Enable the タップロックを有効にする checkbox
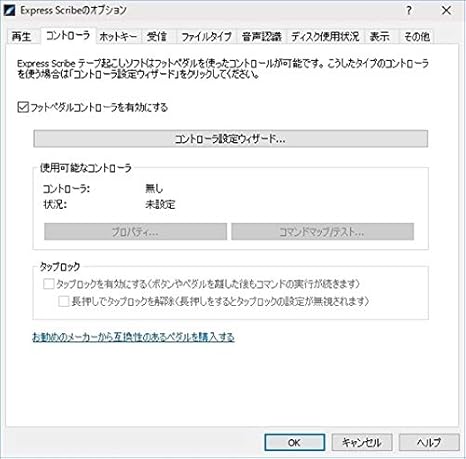The width and height of the screenshot is (466, 459). click(49, 284)
